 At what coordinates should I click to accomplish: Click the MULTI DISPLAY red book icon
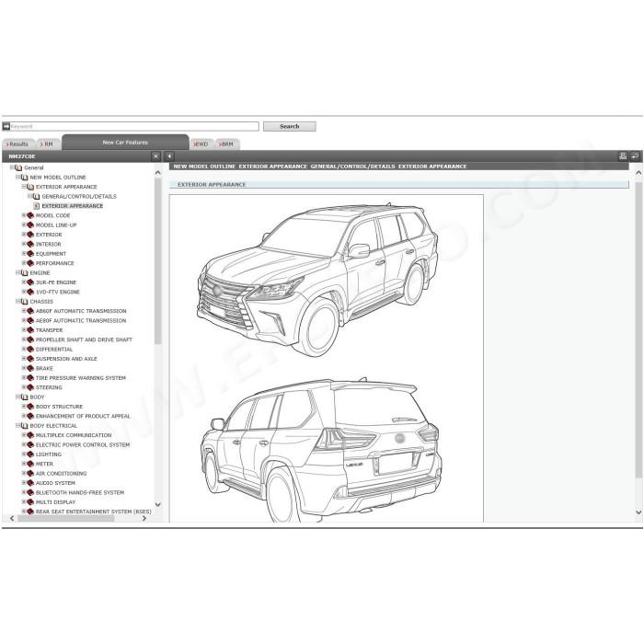tap(30, 502)
